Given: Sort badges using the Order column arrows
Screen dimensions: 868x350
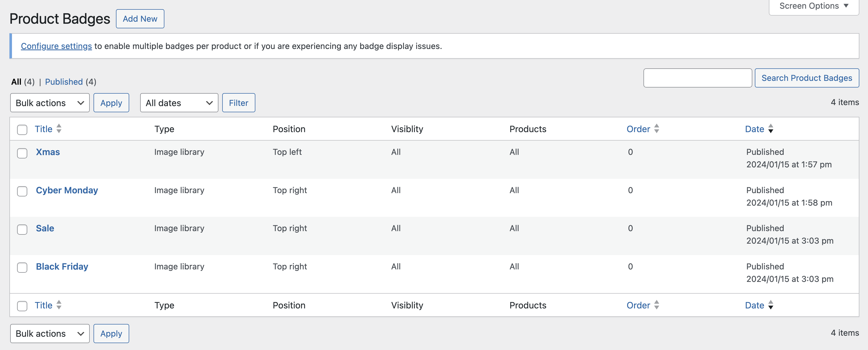Looking at the screenshot, I should point(656,129).
